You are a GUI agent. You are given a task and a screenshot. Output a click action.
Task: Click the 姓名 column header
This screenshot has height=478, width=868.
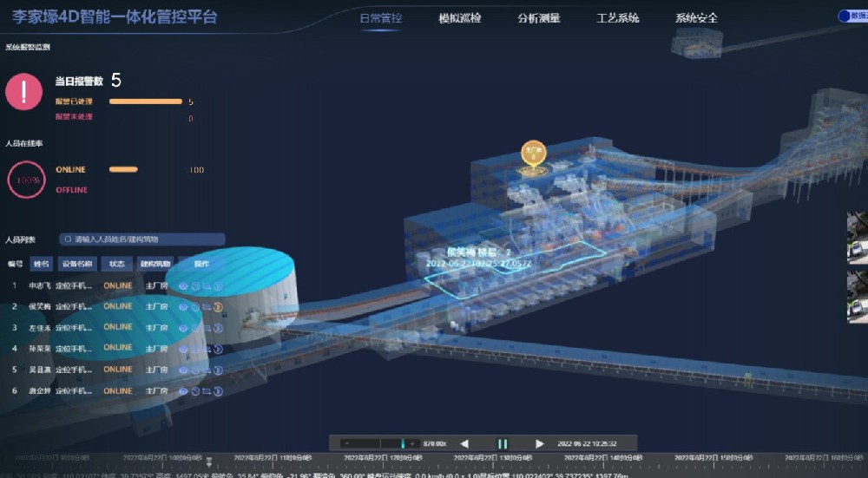click(42, 264)
